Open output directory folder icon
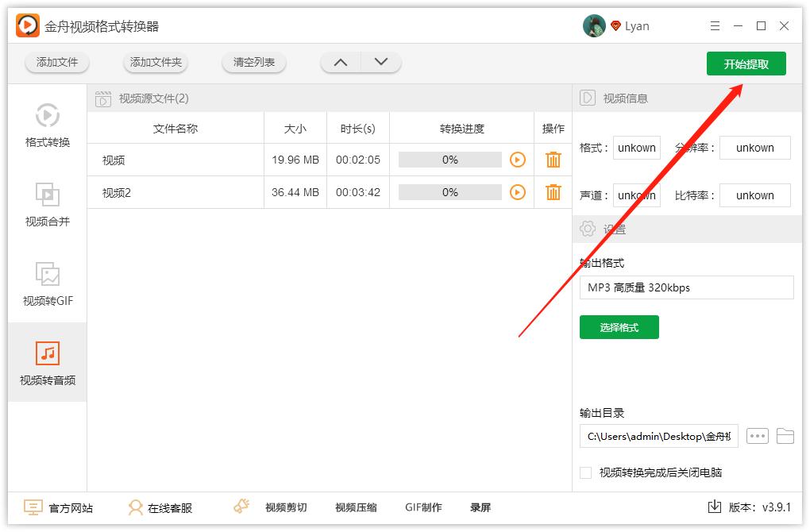Image resolution: width=810 pixels, height=532 pixels. (785, 436)
